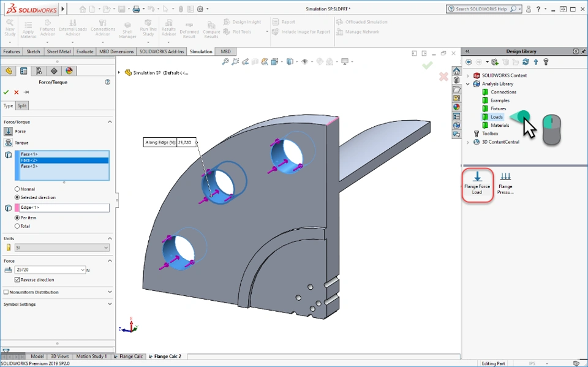Click the green OK checkmark in Force/Torque panel
588x367 pixels.
click(x=6, y=93)
